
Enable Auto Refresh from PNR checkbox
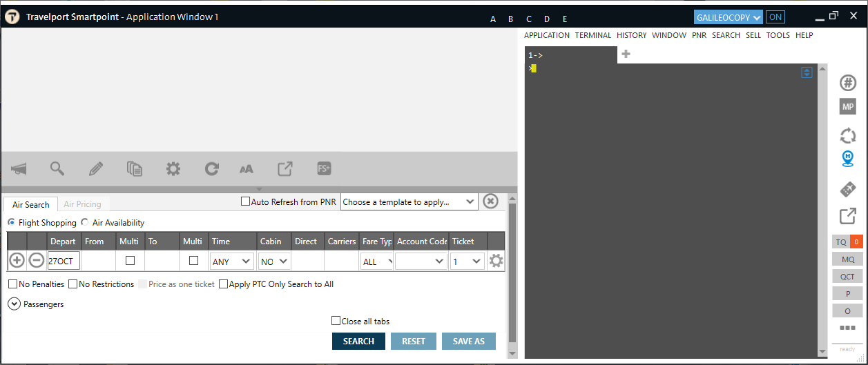(245, 201)
